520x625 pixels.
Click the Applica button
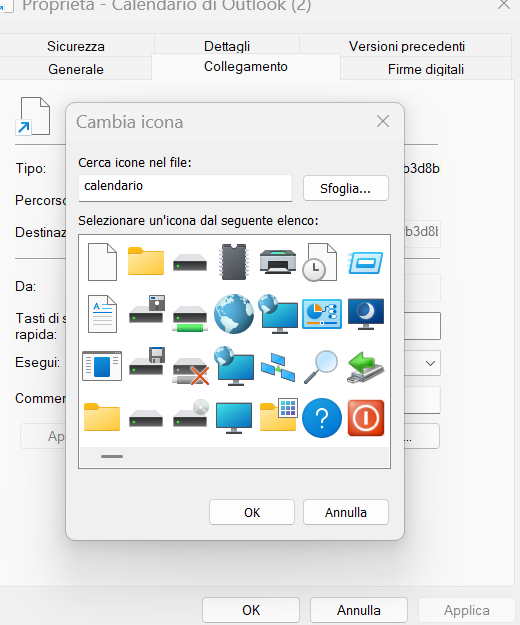[467, 610]
